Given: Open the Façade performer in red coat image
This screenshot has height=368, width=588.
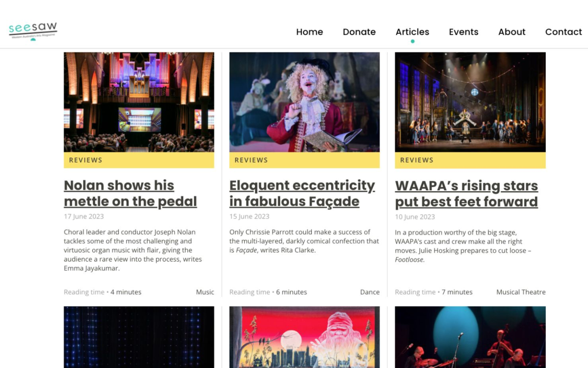Looking at the screenshot, I should pyautogui.click(x=305, y=102).
